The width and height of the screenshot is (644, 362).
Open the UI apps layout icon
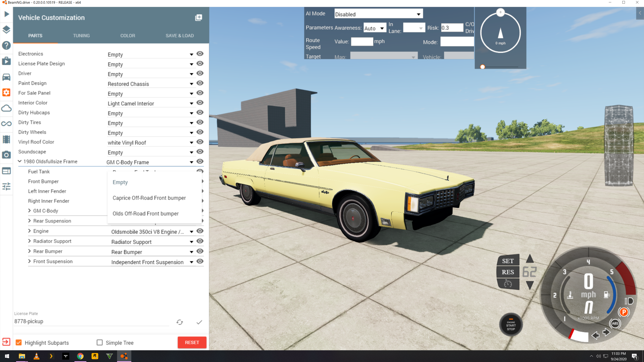click(x=7, y=171)
